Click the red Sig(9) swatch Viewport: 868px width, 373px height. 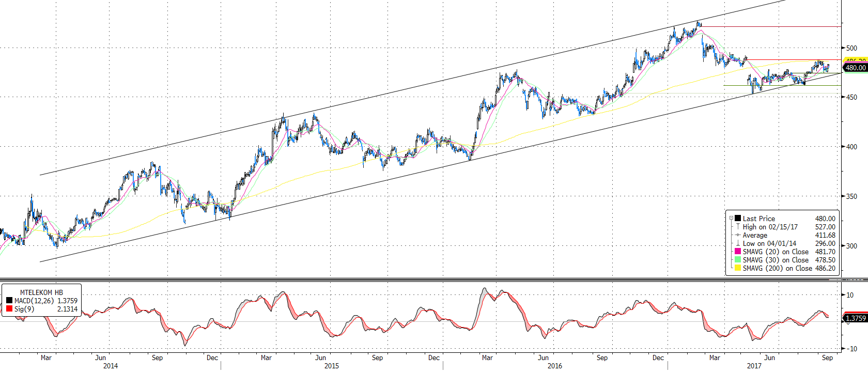[x=9, y=309]
